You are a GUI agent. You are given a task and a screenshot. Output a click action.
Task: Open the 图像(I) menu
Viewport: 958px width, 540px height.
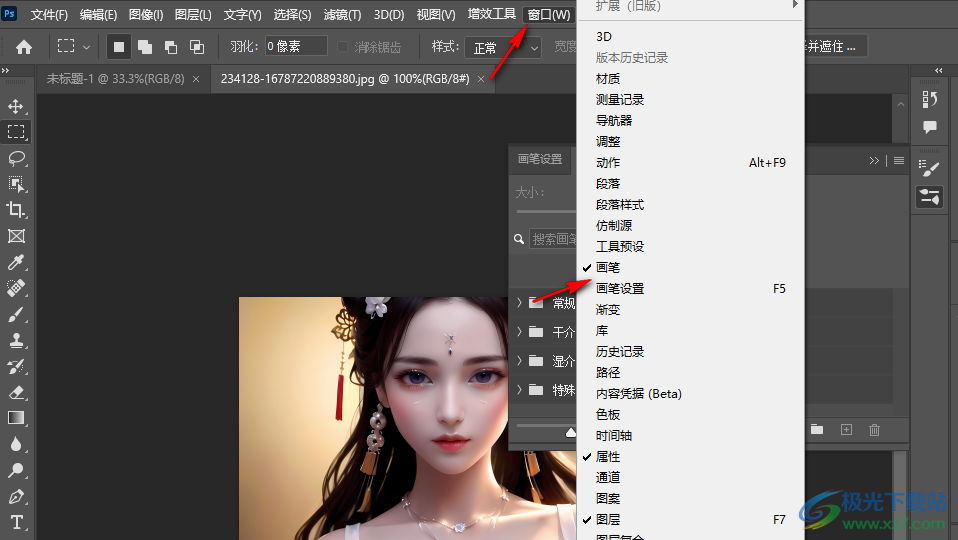(x=146, y=15)
